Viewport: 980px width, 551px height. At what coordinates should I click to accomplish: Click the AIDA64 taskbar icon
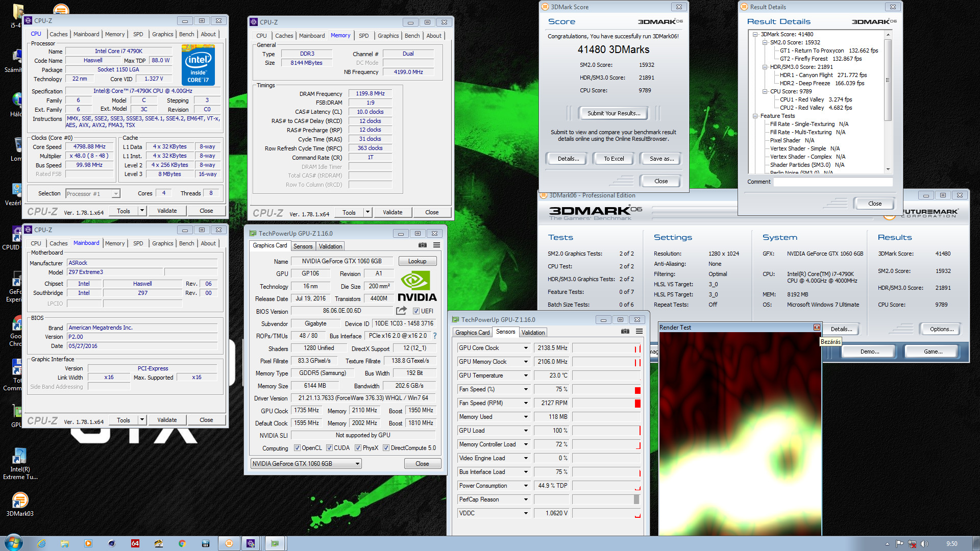tap(135, 543)
